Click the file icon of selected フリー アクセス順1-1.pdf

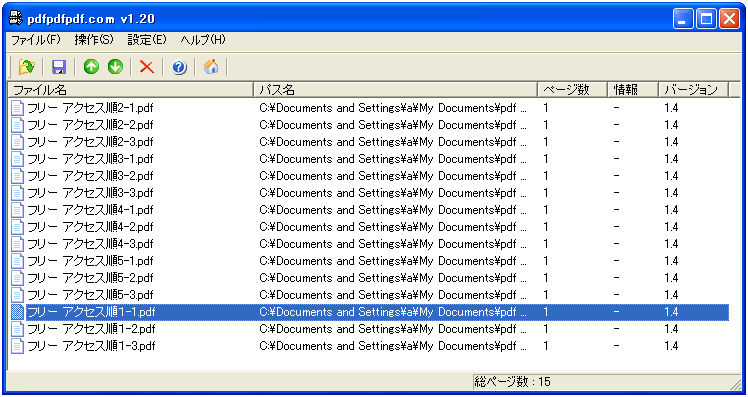pos(17,312)
